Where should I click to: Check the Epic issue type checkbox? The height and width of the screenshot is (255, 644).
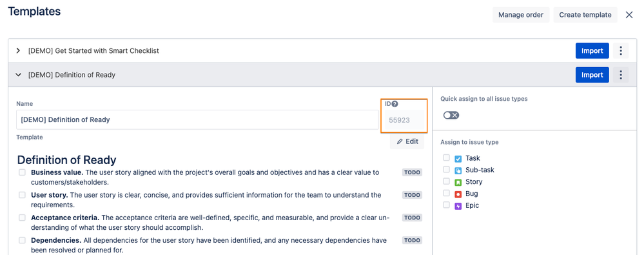(x=446, y=205)
